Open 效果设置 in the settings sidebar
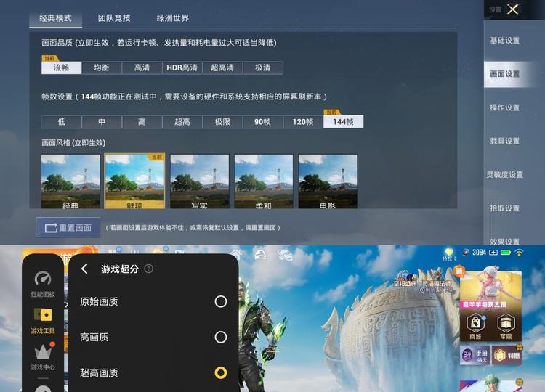The height and width of the screenshot is (392, 545). click(505, 241)
